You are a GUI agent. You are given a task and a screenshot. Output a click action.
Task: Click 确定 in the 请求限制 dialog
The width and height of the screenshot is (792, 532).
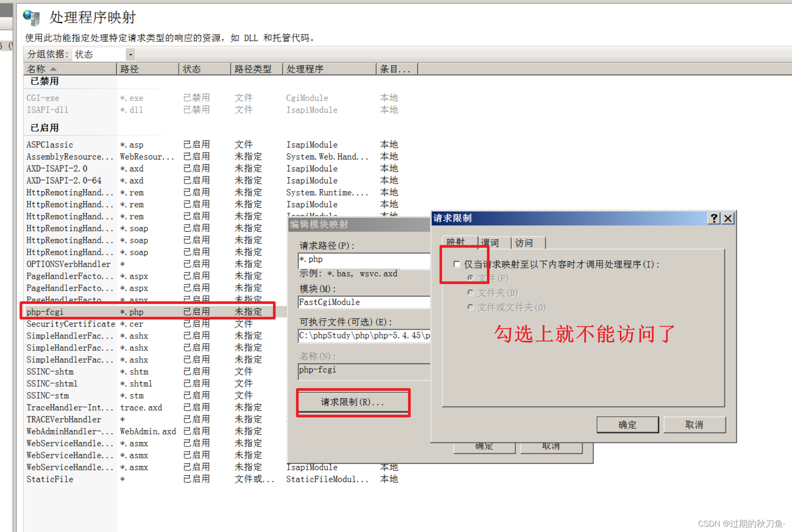[x=627, y=425]
